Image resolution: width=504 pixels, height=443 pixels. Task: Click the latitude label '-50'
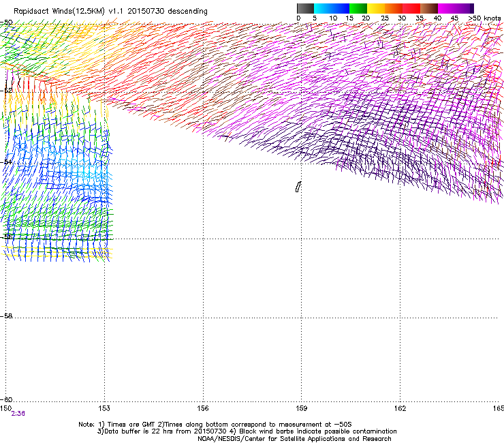pyautogui.click(x=6, y=22)
